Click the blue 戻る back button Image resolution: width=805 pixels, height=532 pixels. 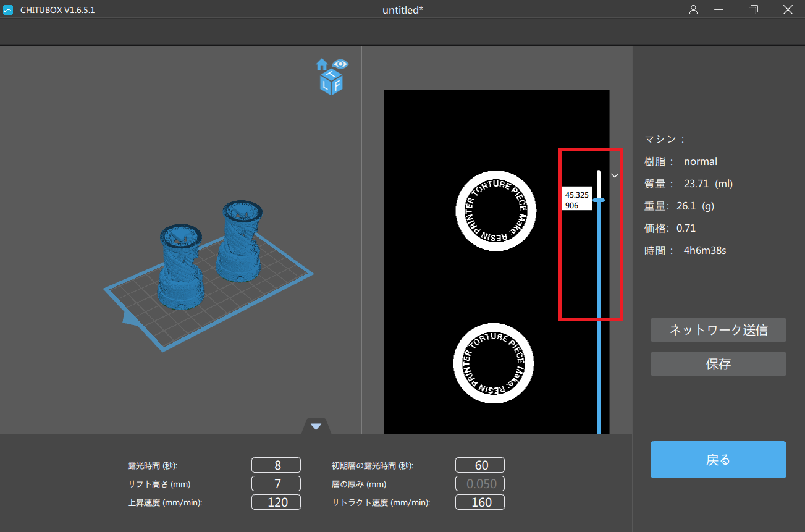(x=719, y=460)
